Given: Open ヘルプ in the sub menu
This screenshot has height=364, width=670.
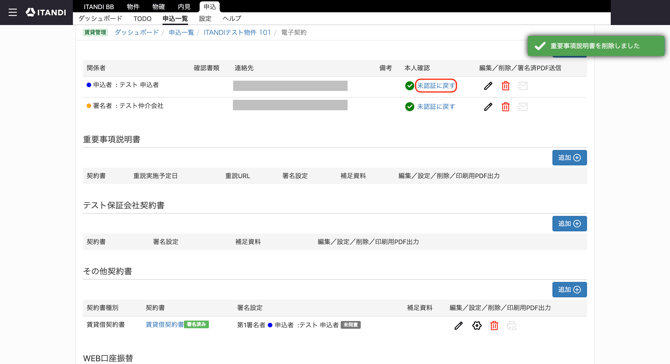Looking at the screenshot, I should pyautogui.click(x=232, y=18).
